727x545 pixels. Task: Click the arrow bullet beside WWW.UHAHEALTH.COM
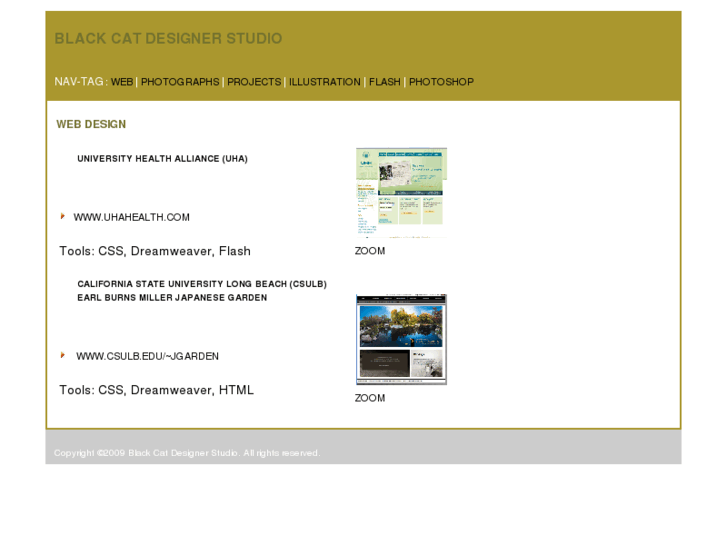point(63,216)
